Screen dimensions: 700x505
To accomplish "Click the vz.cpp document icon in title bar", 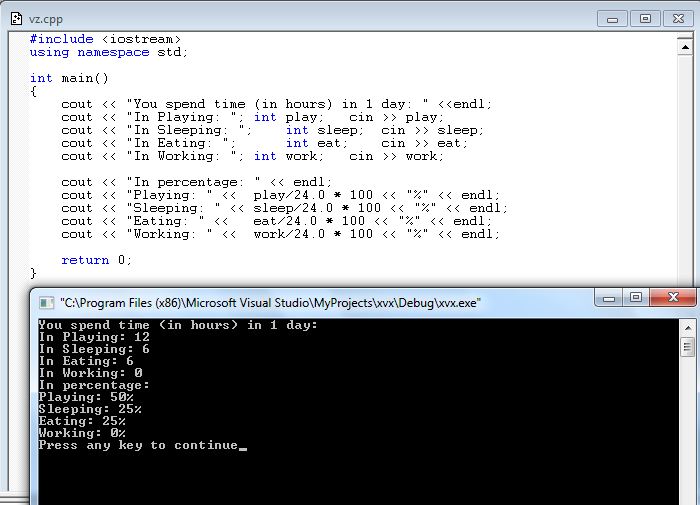I will coord(17,19).
